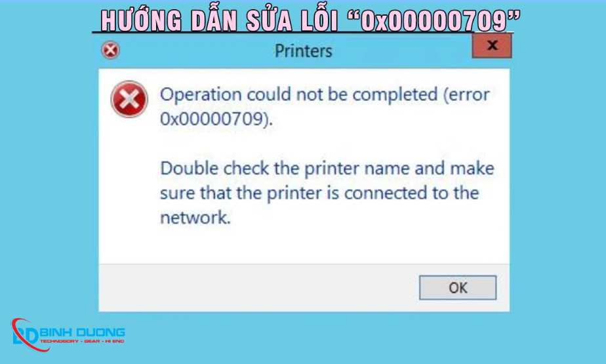Click the OK button
Screen dimensions: 606x364
458,287
